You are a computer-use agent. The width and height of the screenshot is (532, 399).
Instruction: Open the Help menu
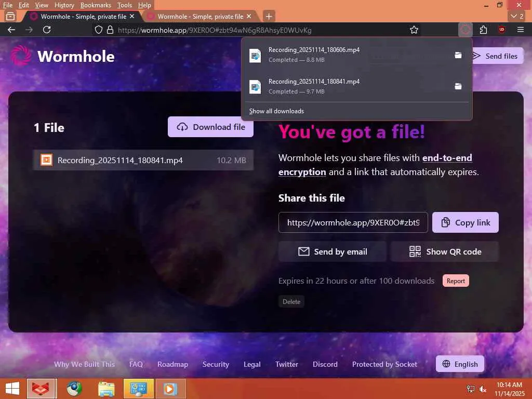[144, 5]
